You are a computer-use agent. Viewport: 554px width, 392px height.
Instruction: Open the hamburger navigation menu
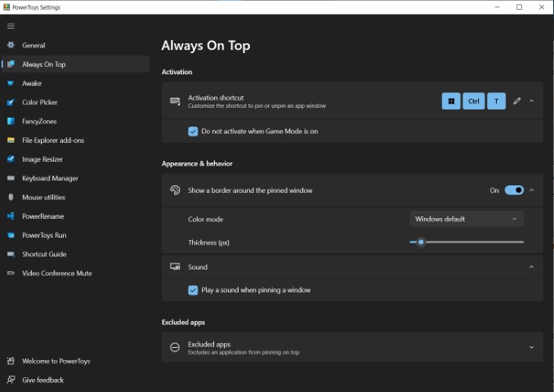(x=11, y=26)
